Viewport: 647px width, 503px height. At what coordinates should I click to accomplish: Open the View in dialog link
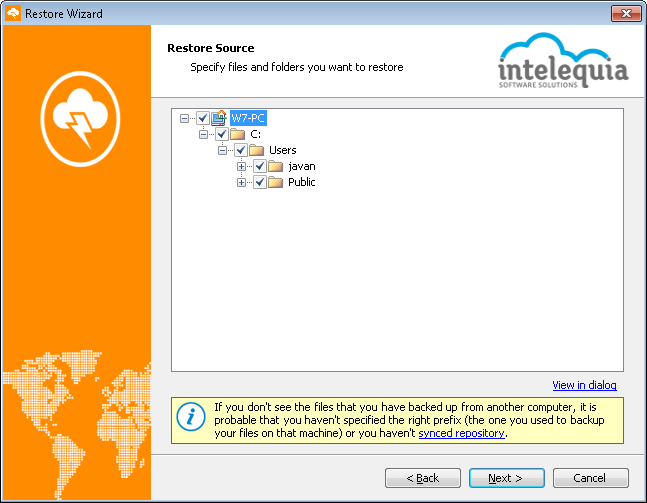[x=584, y=385]
